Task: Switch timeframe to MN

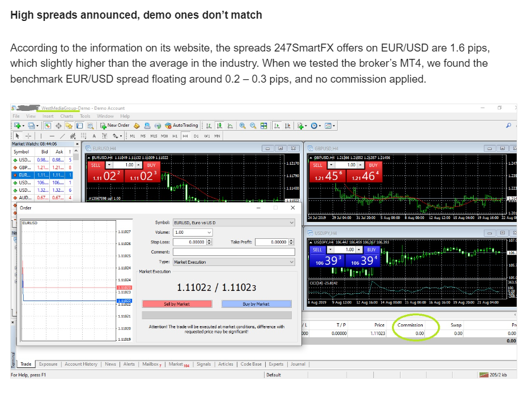Action: [217, 136]
